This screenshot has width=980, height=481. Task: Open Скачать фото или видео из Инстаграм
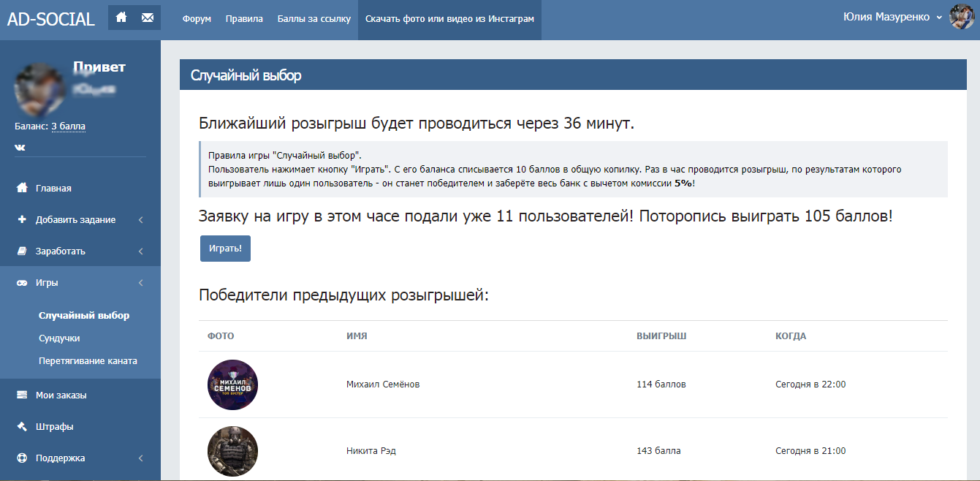tap(449, 19)
